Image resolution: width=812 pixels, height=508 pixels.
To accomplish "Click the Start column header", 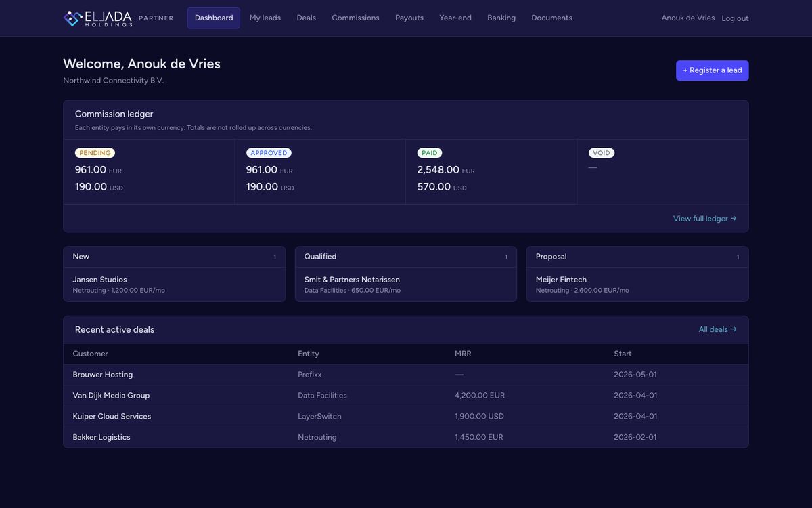I will (x=623, y=354).
